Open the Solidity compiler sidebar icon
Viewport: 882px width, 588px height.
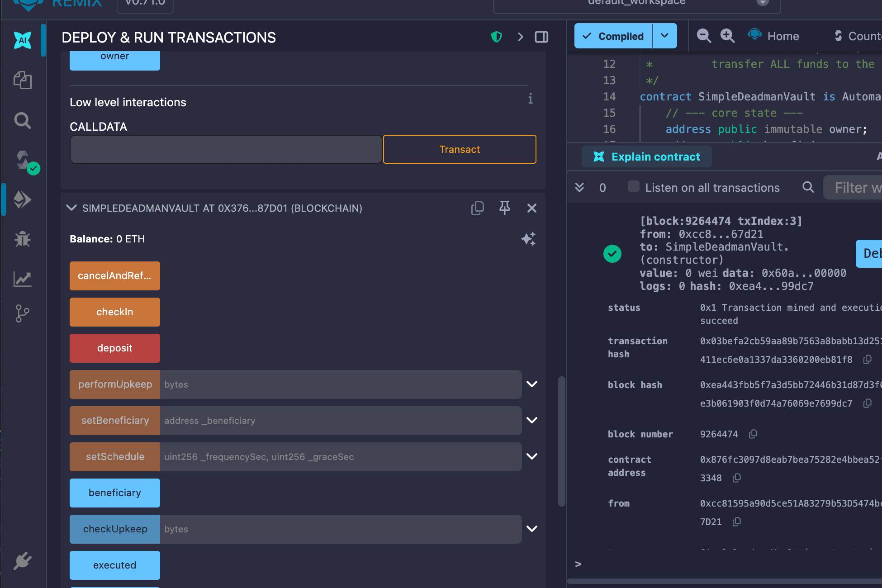pos(24,161)
